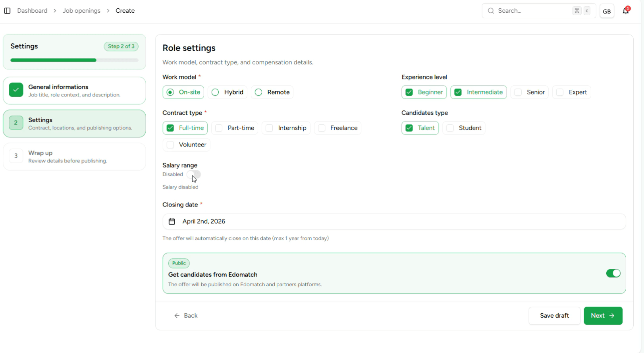Click the search magnifier icon
Image resolution: width=644 pixels, height=353 pixels.
click(x=491, y=11)
